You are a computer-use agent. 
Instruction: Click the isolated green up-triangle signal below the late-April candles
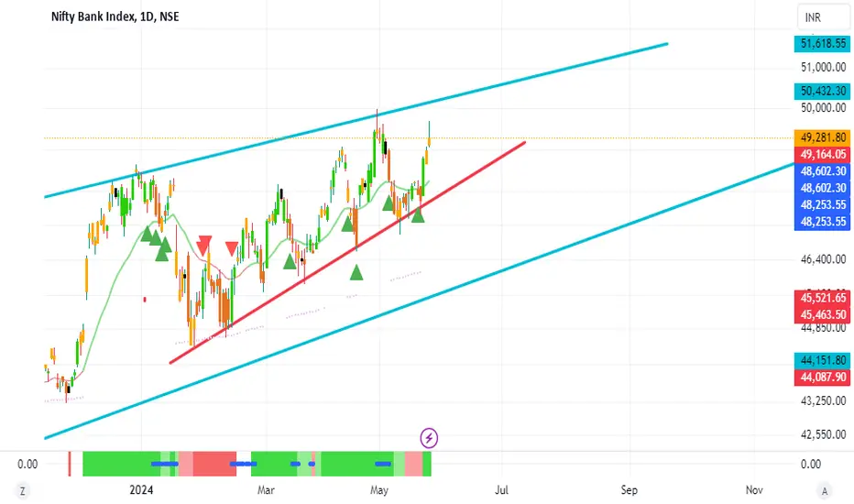click(x=356, y=272)
